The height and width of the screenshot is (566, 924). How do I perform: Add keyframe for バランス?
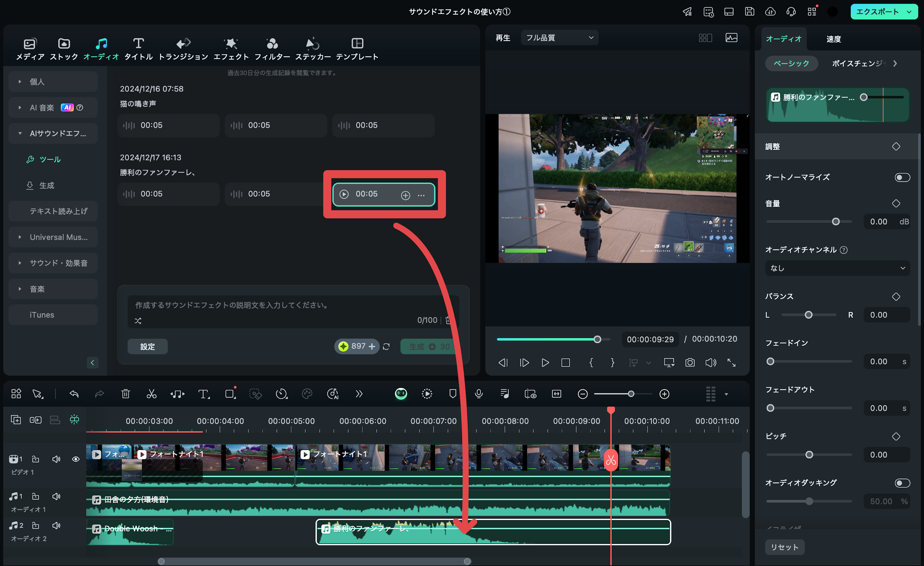[896, 297]
